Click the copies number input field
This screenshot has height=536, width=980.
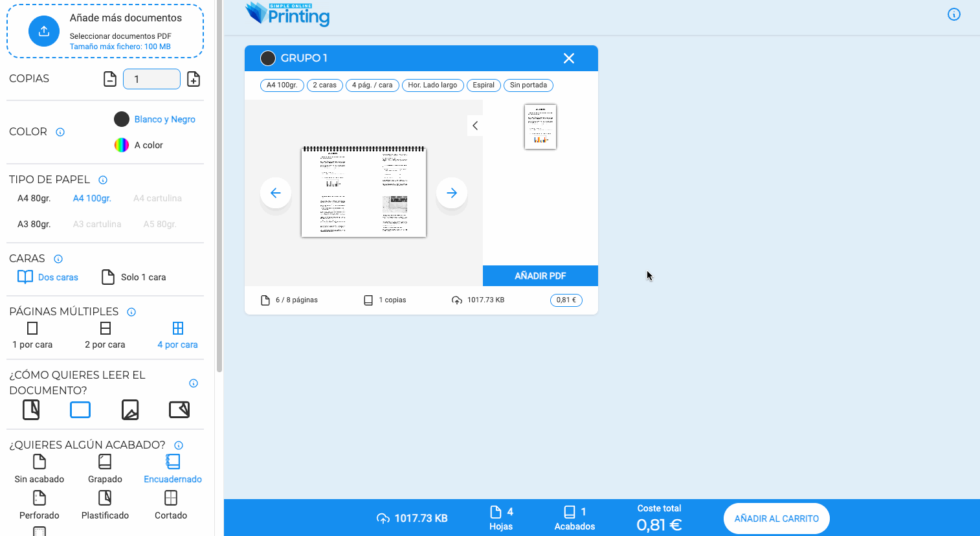point(151,79)
